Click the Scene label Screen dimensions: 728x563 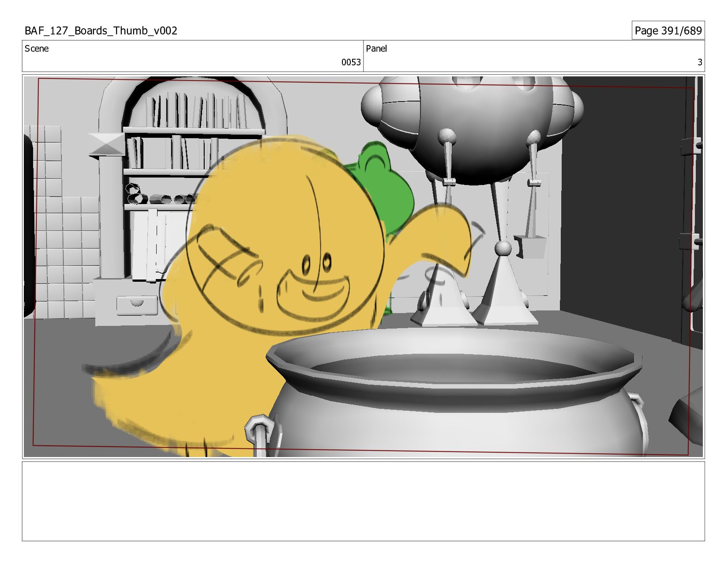tap(37, 49)
